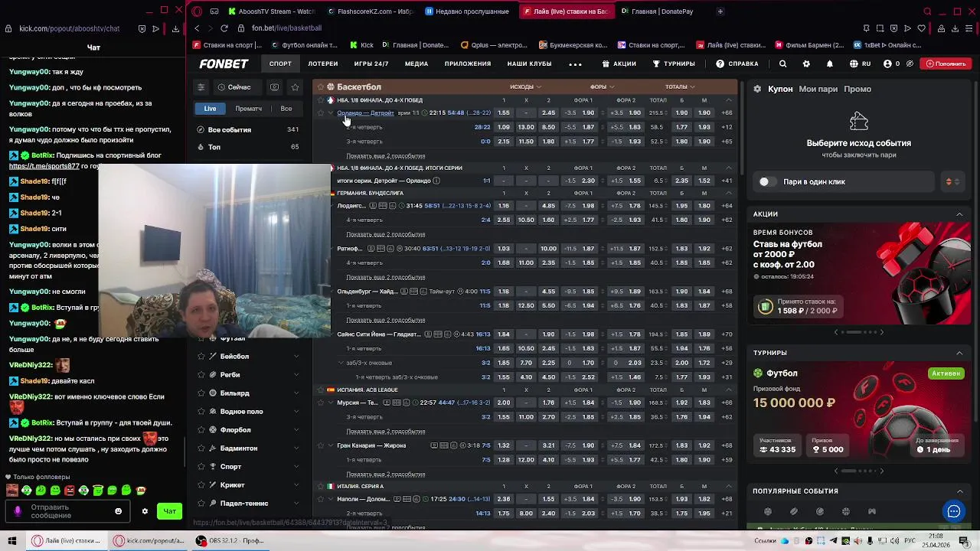Collapse the АКЦИИ panel
Image resolution: width=980 pixels, height=551 pixels.
tap(959, 214)
